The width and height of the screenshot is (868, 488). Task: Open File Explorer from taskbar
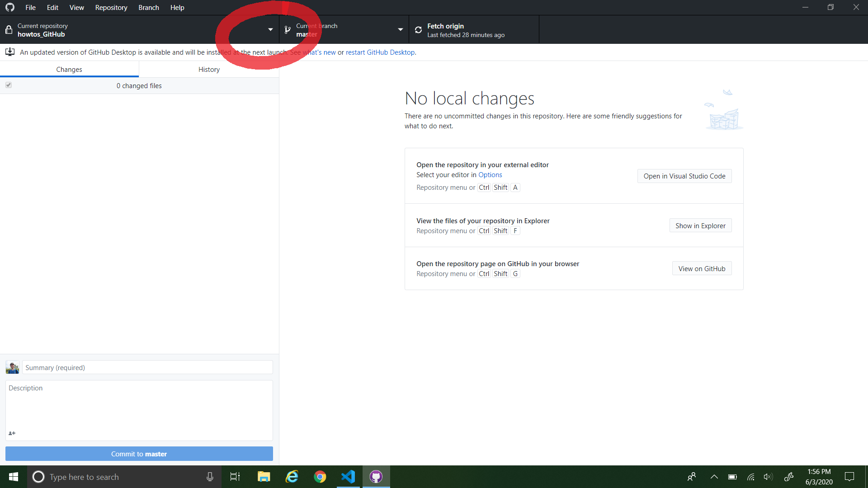pyautogui.click(x=264, y=477)
